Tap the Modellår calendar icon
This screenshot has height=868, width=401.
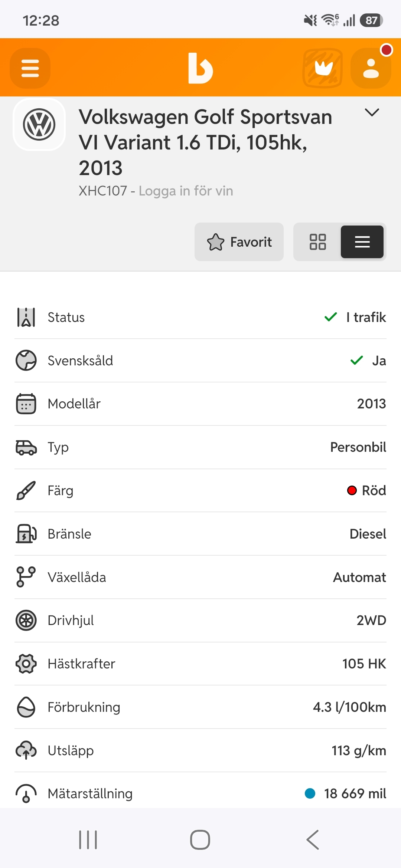(x=26, y=404)
